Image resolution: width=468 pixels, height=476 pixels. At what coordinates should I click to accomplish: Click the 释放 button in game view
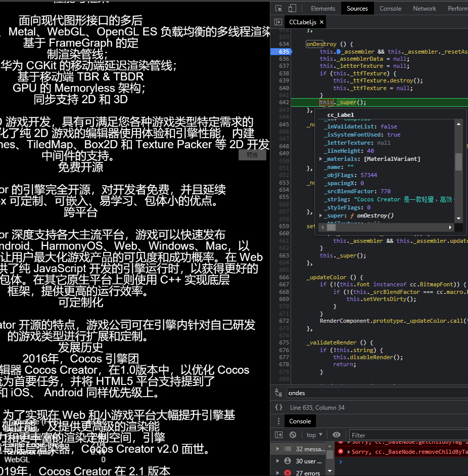point(252,155)
